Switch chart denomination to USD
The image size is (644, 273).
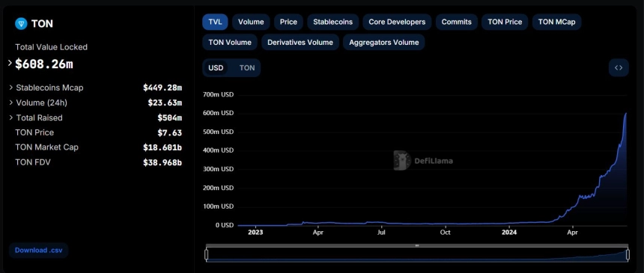pos(216,68)
